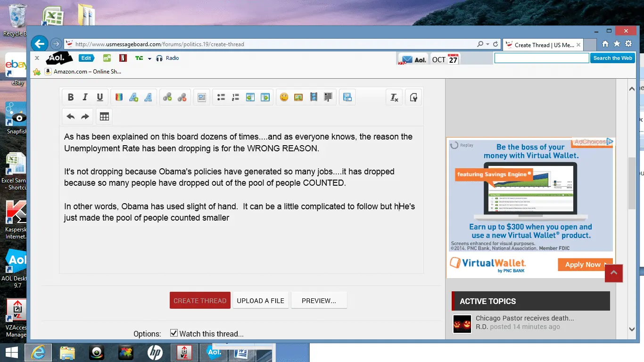This screenshot has height=362, width=644.
Task: Click the red back-to-top arrow button
Action: coord(614,273)
